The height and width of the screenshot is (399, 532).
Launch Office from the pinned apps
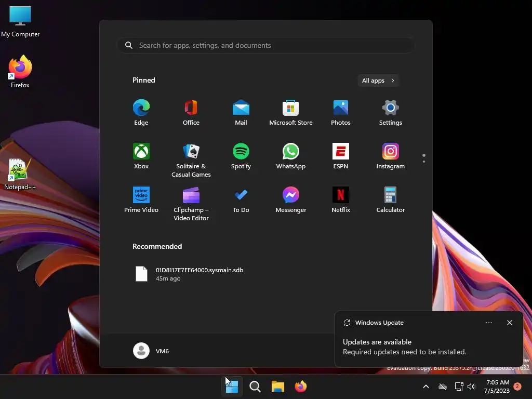pyautogui.click(x=191, y=113)
